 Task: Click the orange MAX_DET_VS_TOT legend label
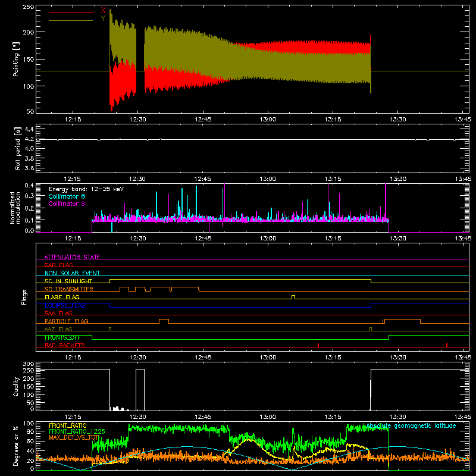coord(74,437)
